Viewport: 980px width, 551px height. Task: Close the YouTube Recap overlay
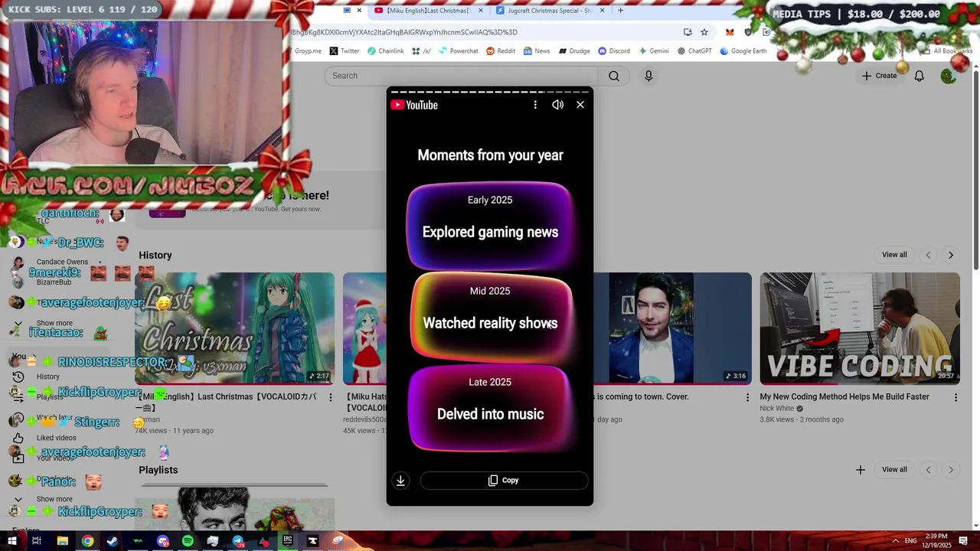[580, 105]
